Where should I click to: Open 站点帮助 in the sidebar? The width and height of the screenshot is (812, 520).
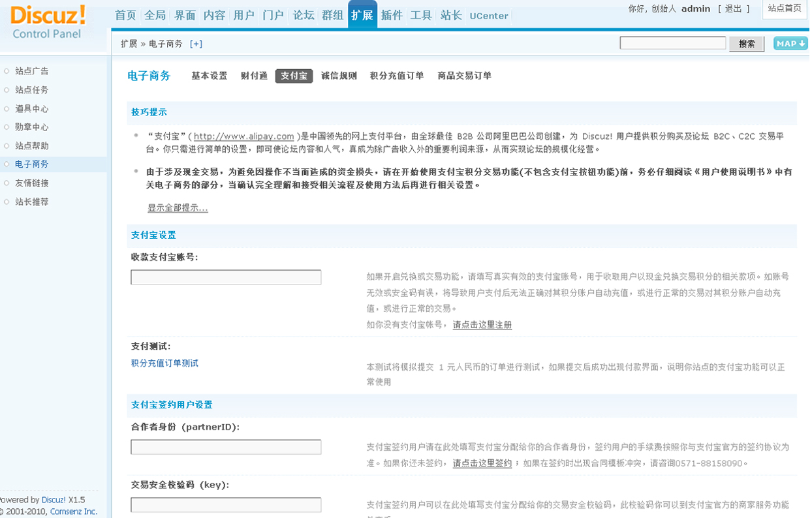[32, 146]
